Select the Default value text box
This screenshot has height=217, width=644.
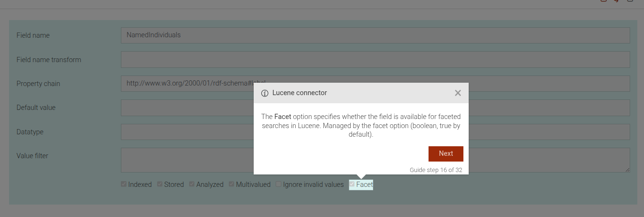[186, 108]
